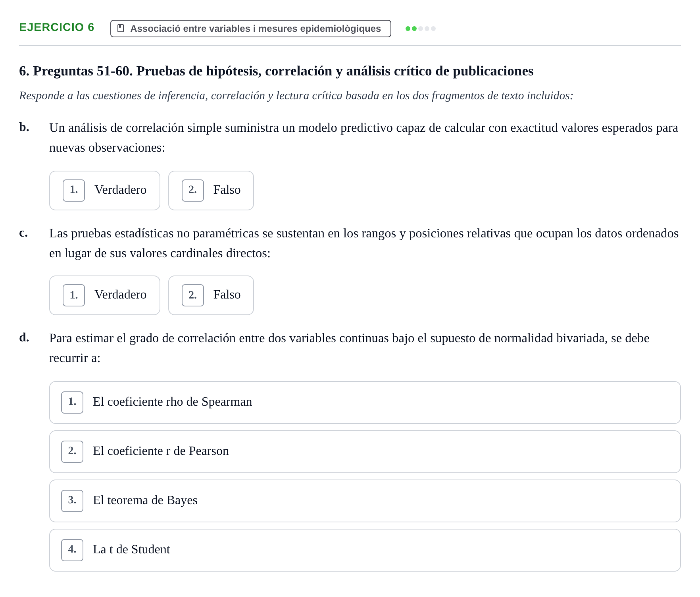The image size is (700, 597).
Task: Pick 'El coeficiente r de Pearson' option
Action: (365, 452)
